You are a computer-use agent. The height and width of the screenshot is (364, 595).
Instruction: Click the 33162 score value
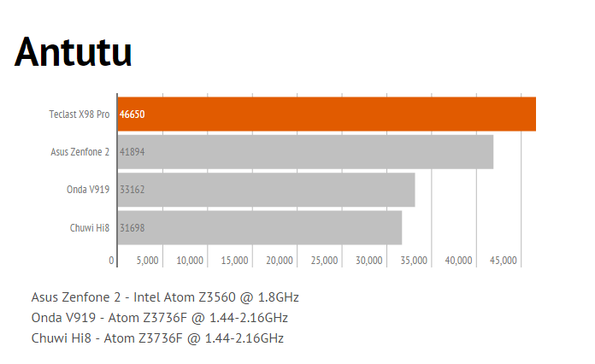(132, 190)
